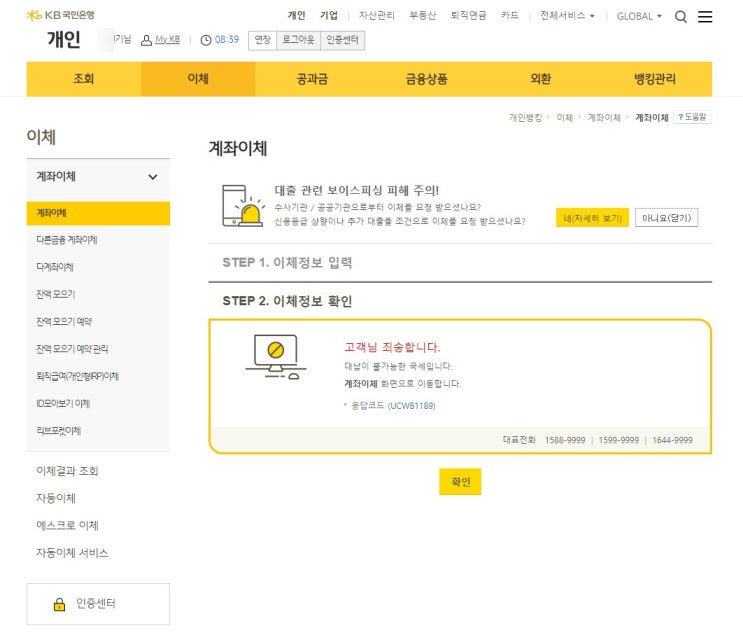Click the 이체 breadcrumb link

tap(564, 118)
